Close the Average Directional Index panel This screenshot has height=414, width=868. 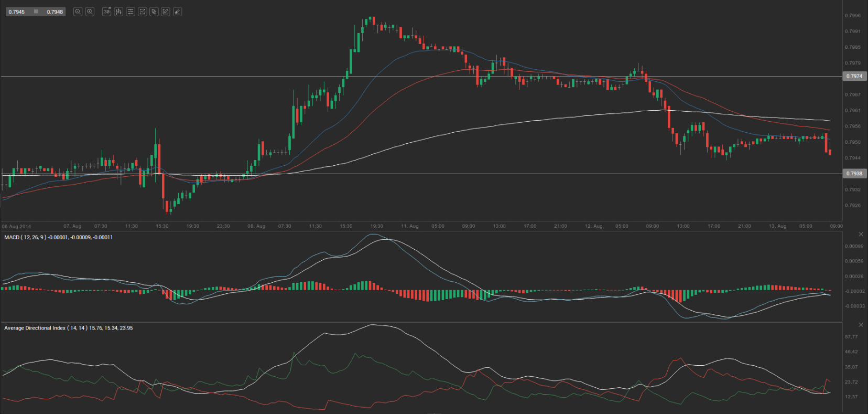[861, 325]
